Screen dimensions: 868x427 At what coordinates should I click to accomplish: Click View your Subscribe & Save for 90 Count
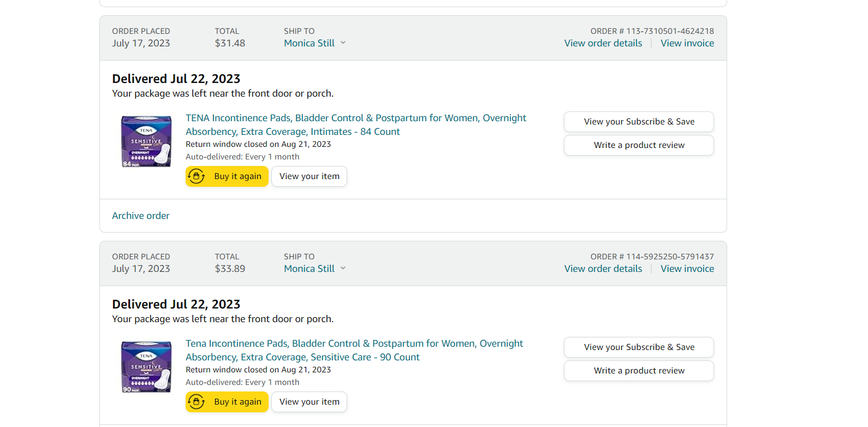coord(639,347)
